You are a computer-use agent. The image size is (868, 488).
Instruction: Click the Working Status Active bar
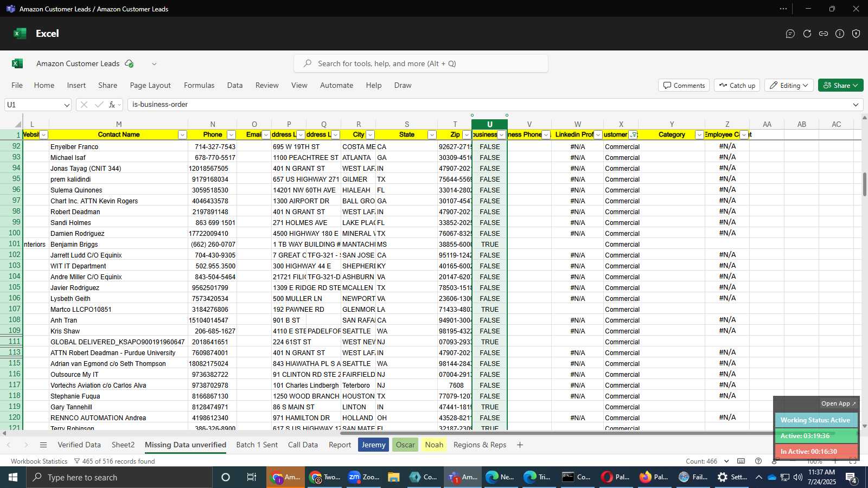pos(816,420)
